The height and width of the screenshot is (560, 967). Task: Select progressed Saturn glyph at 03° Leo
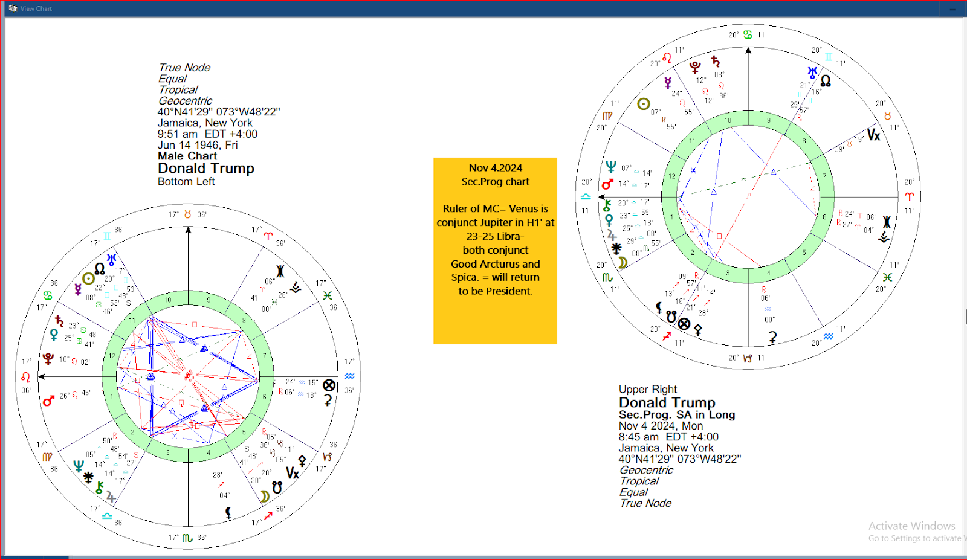[716, 61]
